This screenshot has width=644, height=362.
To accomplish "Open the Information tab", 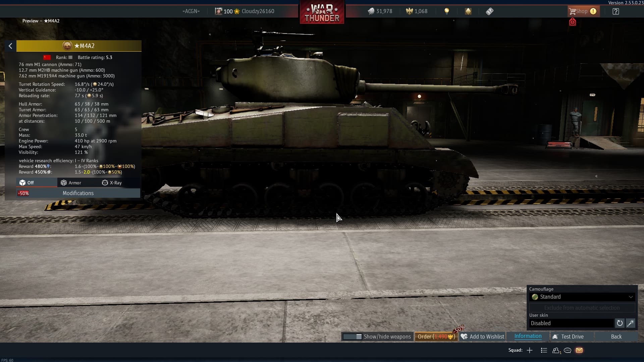I will 528,336.
